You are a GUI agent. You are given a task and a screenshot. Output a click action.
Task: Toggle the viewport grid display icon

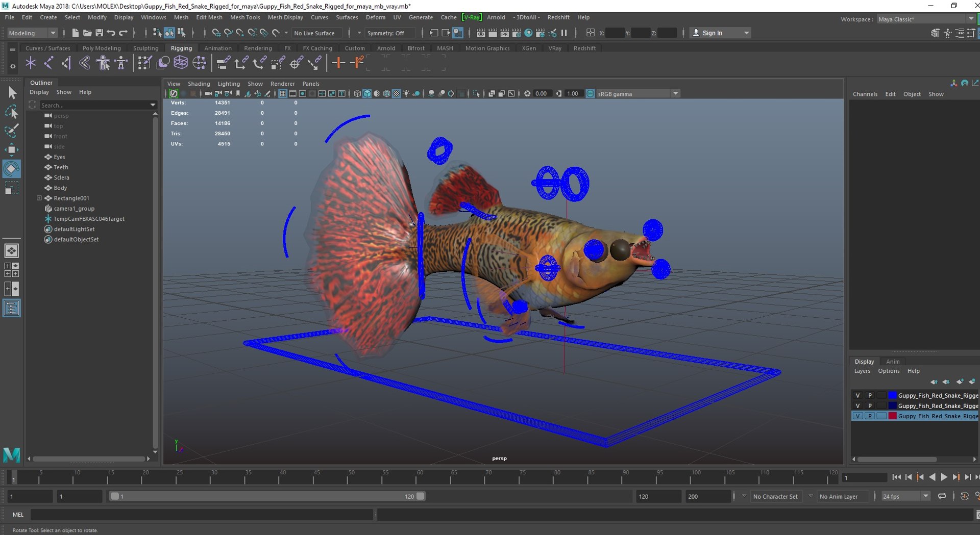(x=282, y=94)
